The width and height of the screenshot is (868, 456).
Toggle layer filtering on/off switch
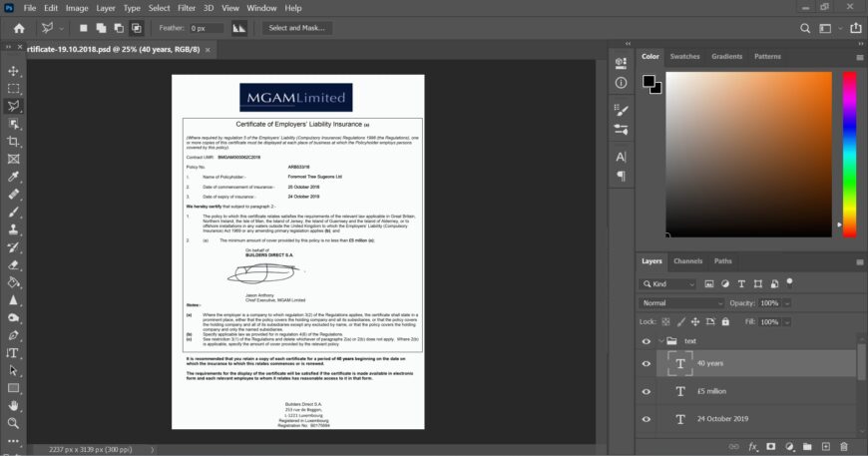coord(789,282)
